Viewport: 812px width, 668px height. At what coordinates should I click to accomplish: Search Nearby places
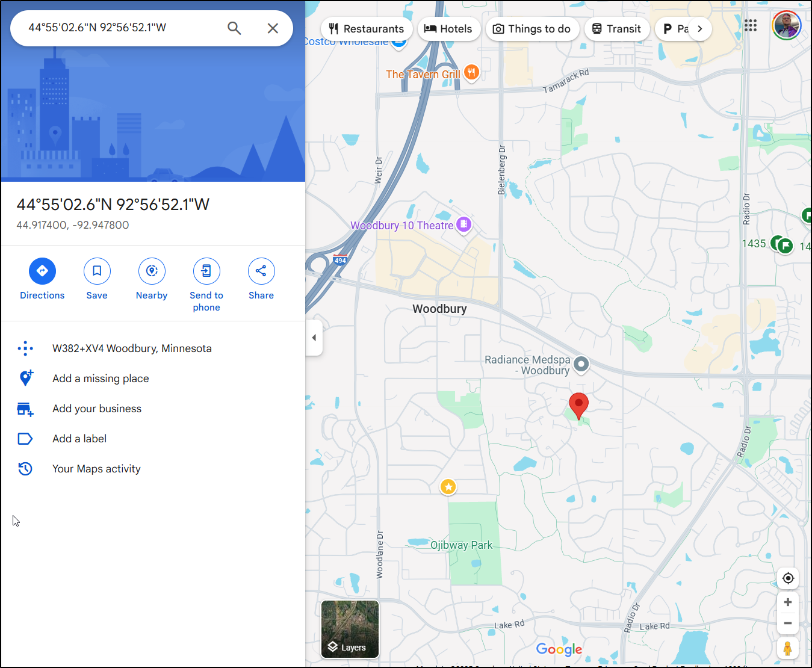pos(152,279)
